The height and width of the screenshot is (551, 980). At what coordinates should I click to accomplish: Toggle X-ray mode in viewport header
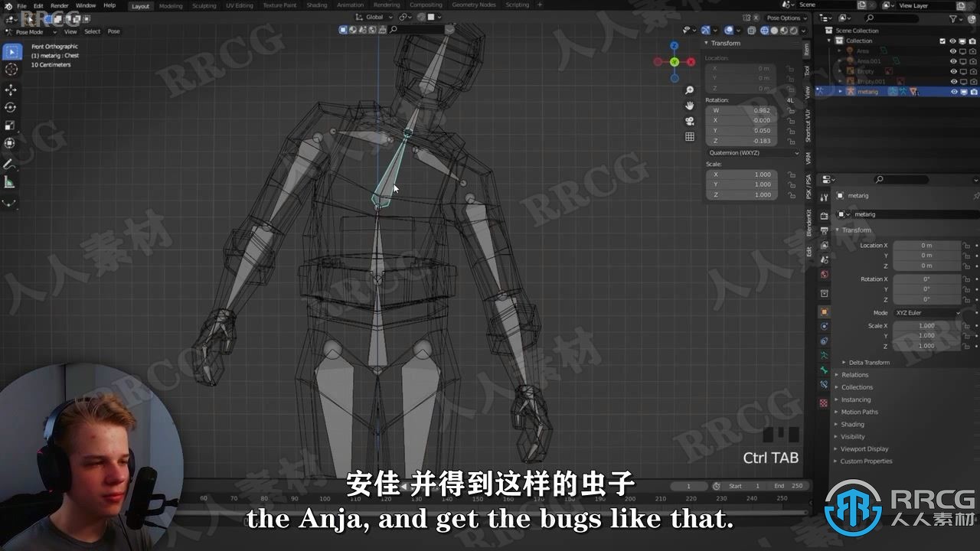click(x=751, y=31)
